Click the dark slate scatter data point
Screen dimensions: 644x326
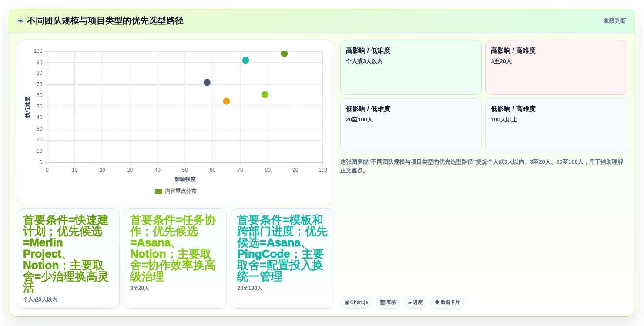click(x=207, y=82)
